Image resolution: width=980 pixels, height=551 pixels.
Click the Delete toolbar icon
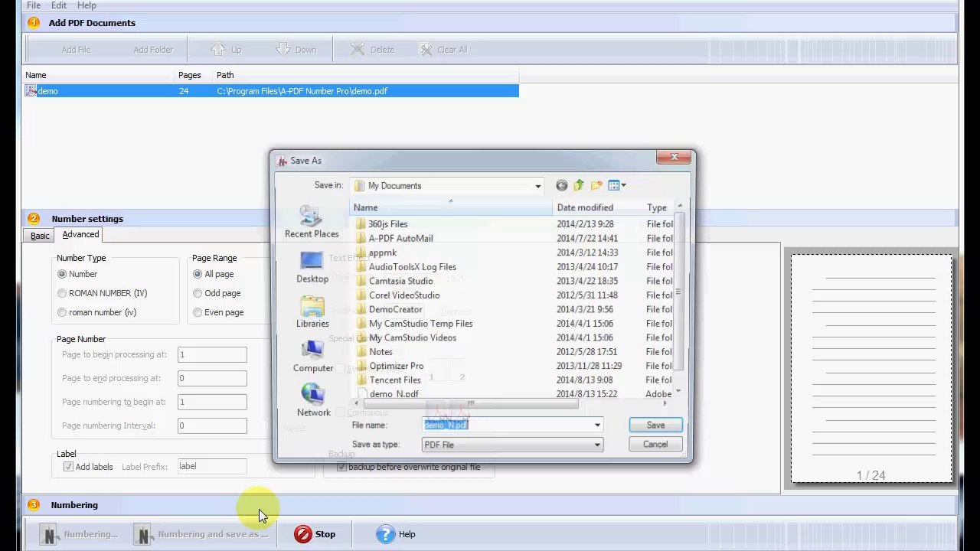358,50
